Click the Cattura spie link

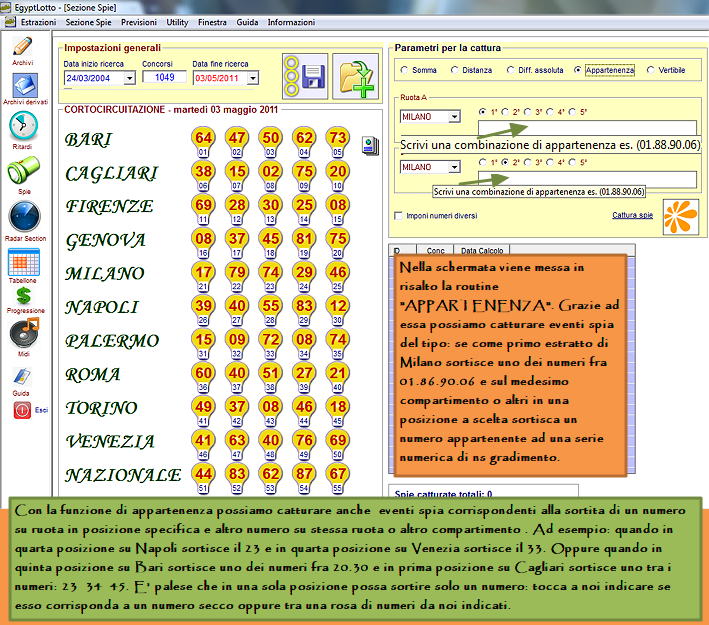[632, 215]
